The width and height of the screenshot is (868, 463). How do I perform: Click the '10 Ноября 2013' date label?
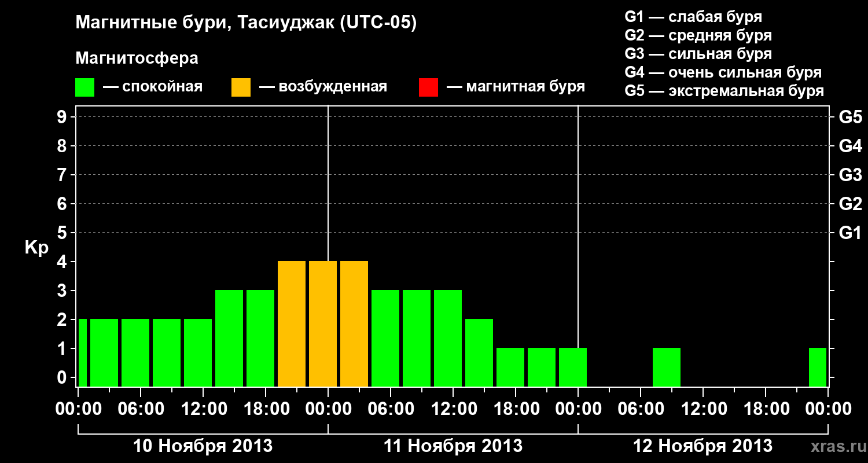[x=203, y=446]
